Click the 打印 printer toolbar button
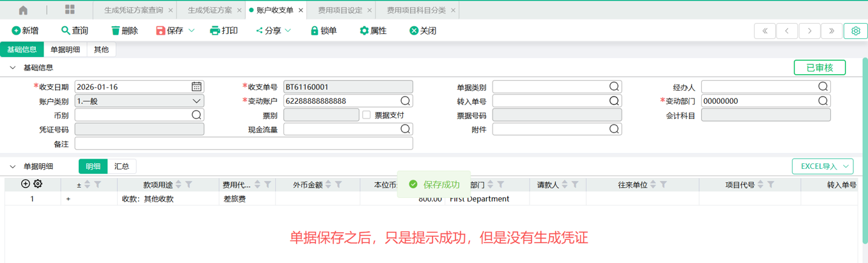The width and height of the screenshot is (868, 263). click(224, 31)
